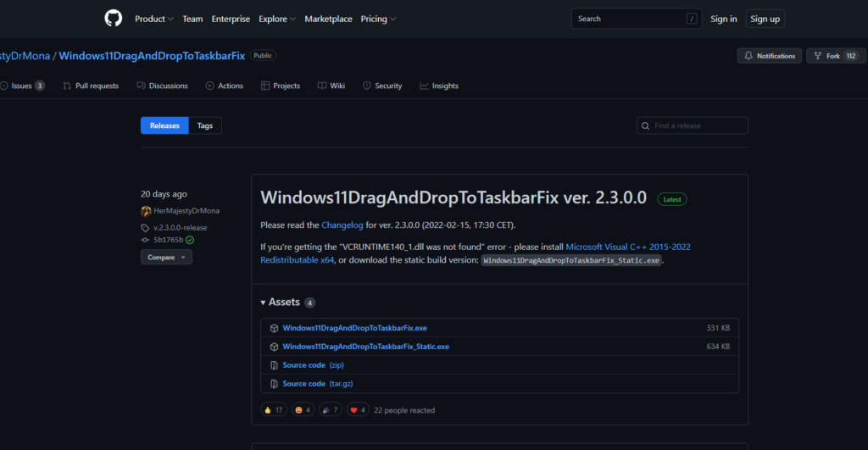Click the package icon beside TaskbarFix.exe
The width and height of the screenshot is (868, 450).
(274, 328)
